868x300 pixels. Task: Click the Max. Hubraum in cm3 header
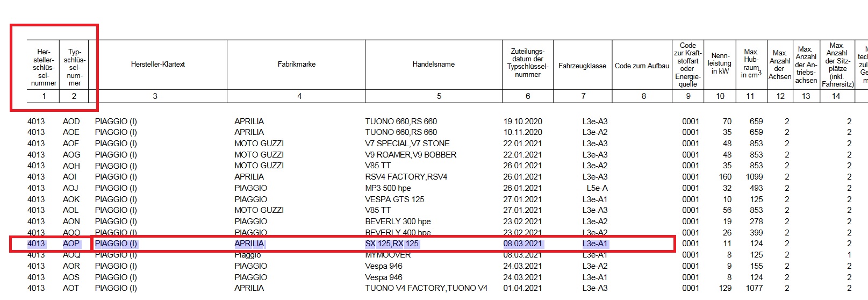point(751,63)
